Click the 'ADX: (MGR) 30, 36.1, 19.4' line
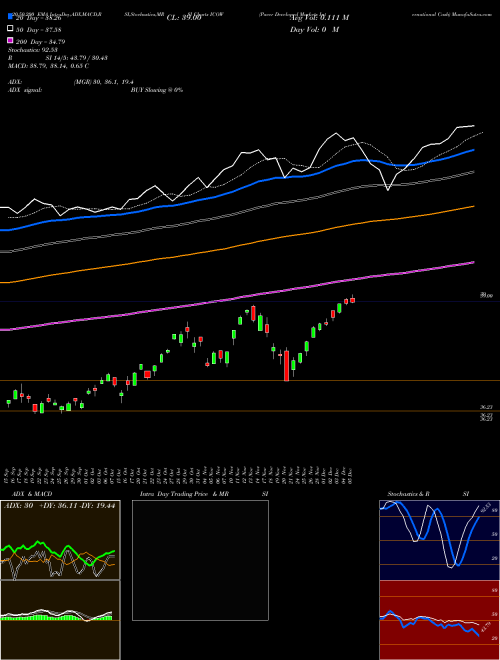 click(x=71, y=82)
